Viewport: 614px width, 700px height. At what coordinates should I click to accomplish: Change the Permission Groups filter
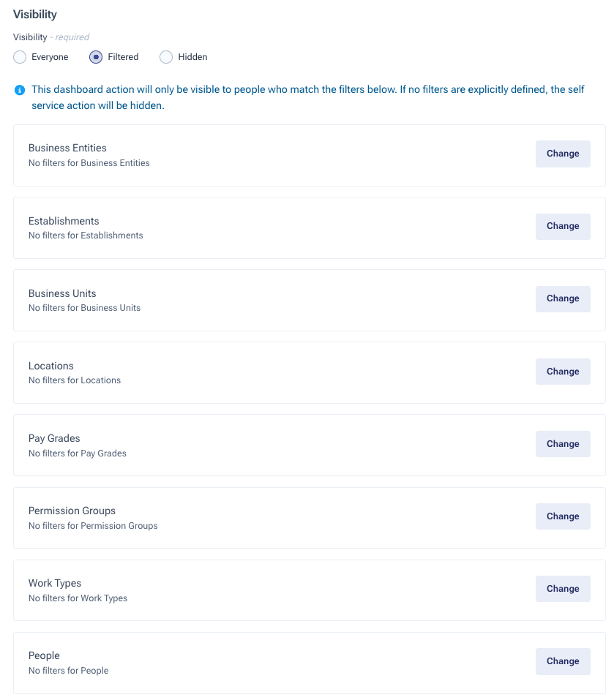(563, 516)
